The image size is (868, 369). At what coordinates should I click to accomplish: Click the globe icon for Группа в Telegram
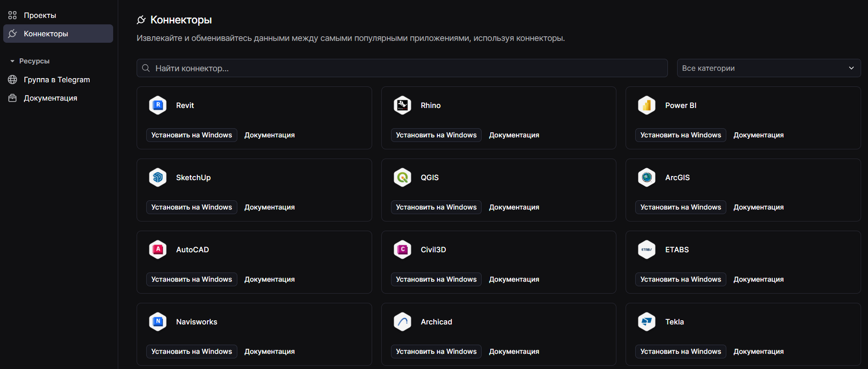(x=12, y=79)
